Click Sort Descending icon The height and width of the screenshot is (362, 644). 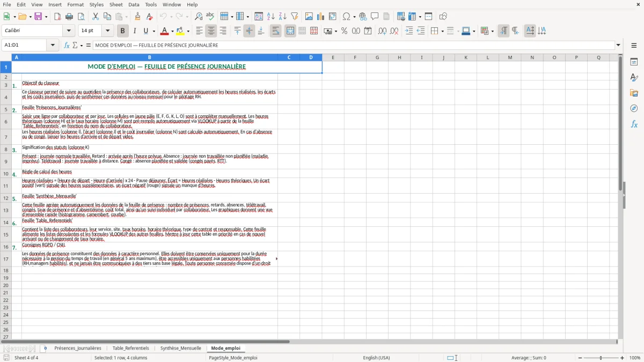point(282,17)
